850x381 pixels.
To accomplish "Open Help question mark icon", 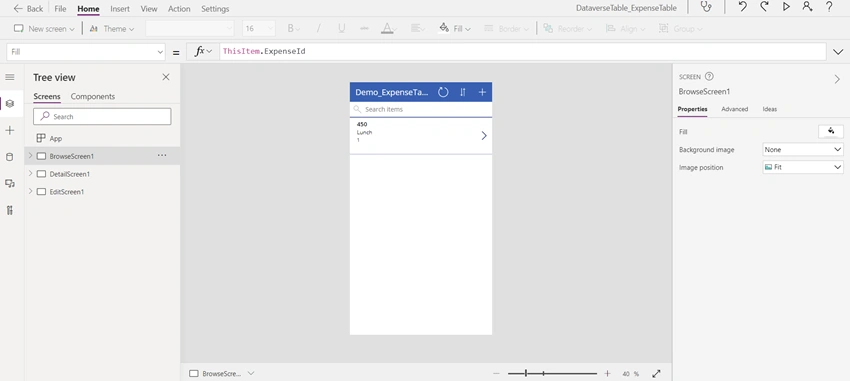I will (829, 7).
